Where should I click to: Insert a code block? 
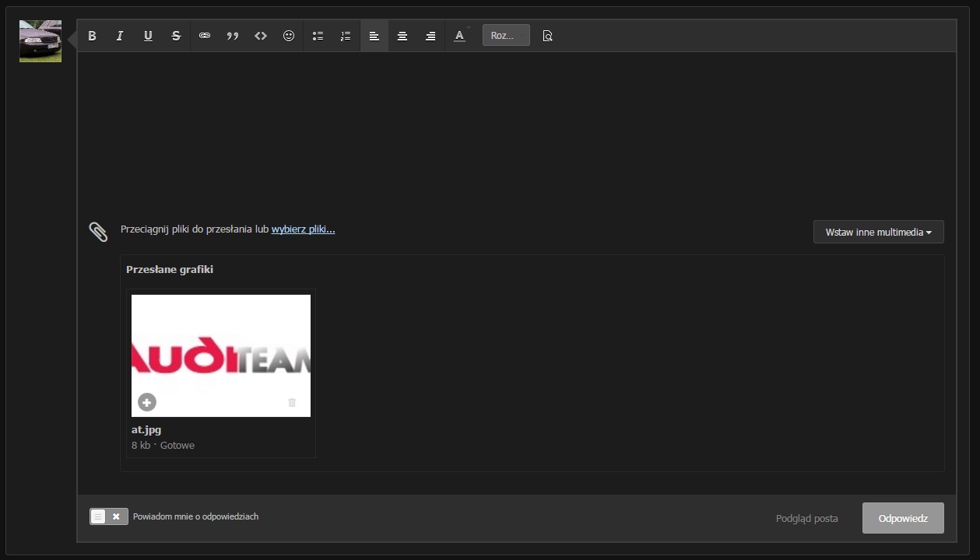[x=261, y=36]
